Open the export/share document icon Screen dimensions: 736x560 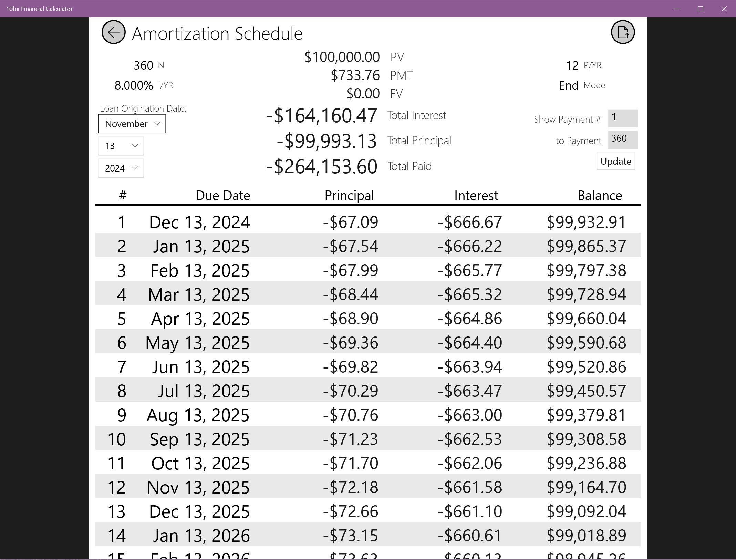coord(622,32)
